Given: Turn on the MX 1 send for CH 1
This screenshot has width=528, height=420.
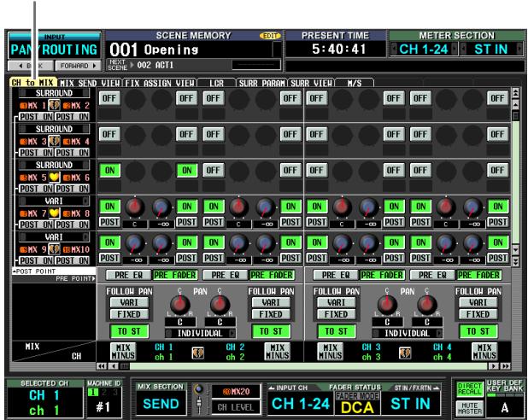Looking at the screenshot, I should point(109,98).
